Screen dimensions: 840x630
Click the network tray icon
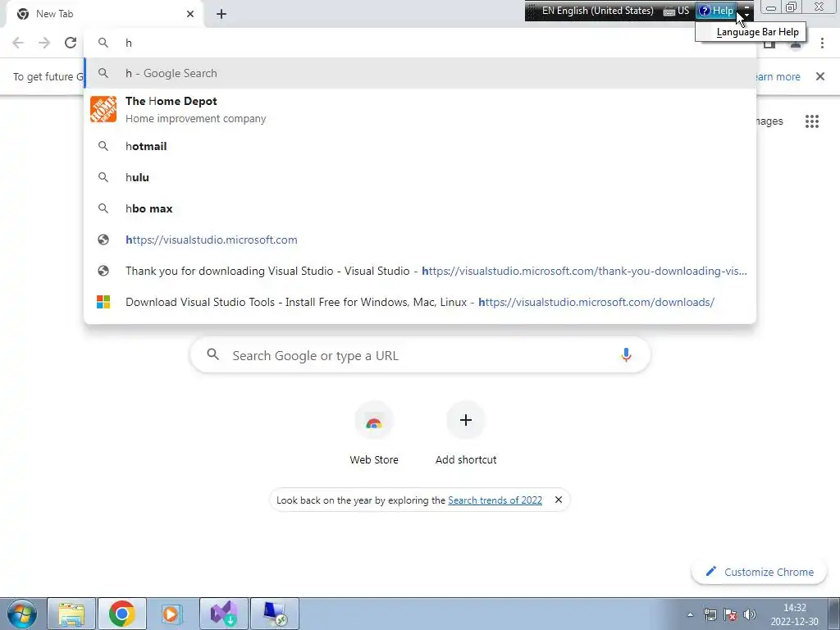click(x=710, y=614)
